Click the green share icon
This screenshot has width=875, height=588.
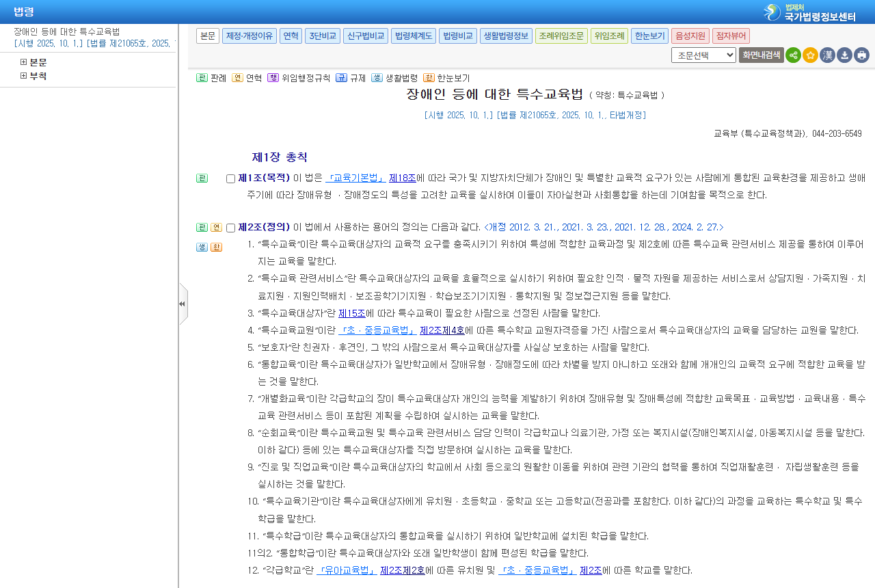pos(793,55)
